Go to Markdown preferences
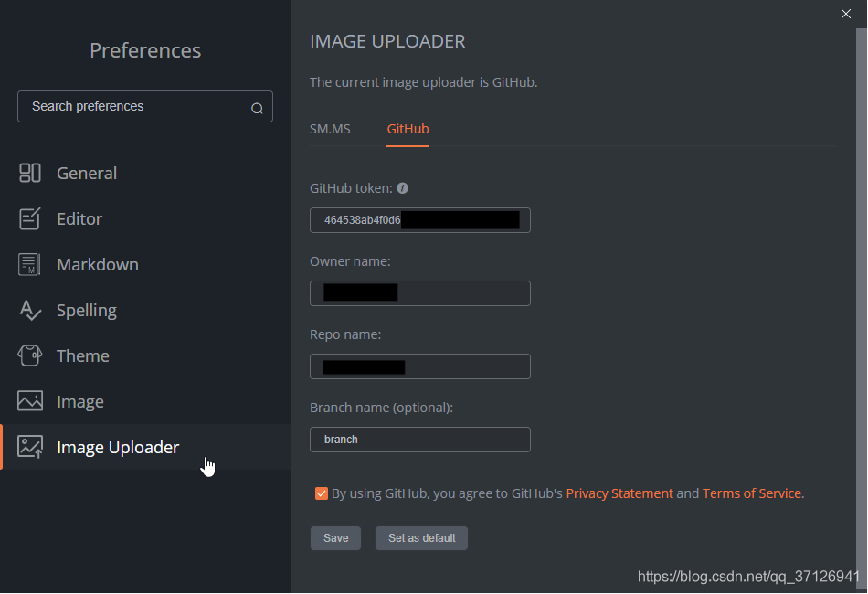Viewport: 868px width, 594px height. pyautogui.click(x=98, y=265)
